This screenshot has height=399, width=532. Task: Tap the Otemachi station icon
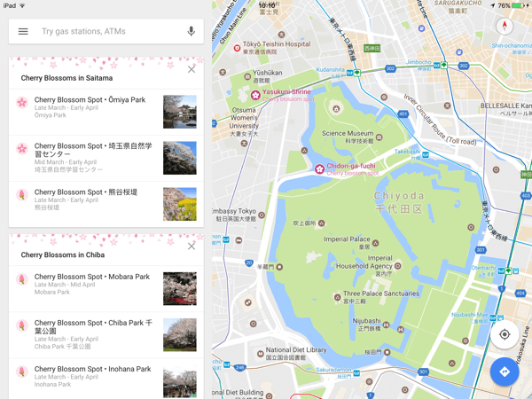point(501,270)
